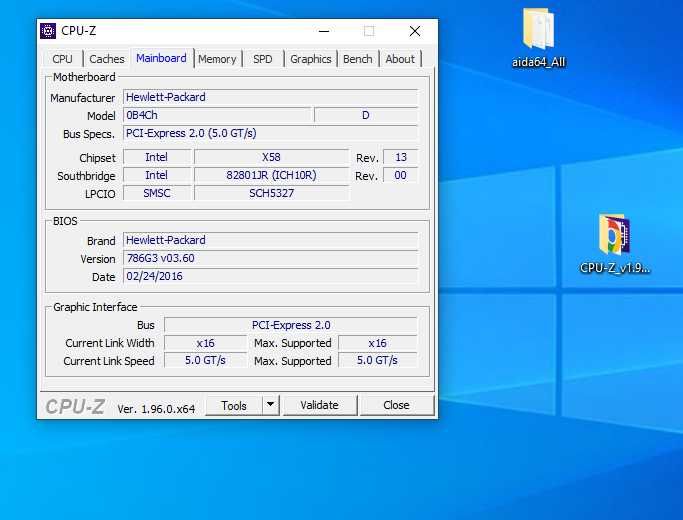Select the Model value 0B4Ch

(x=217, y=115)
